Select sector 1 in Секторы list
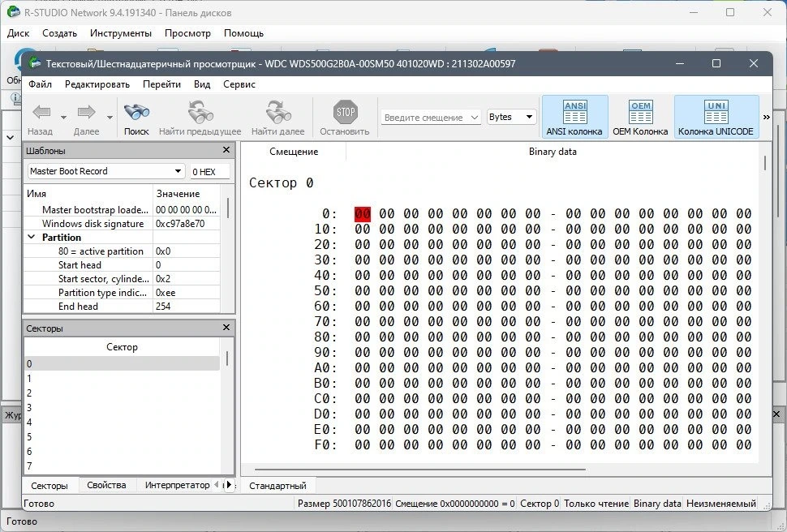Viewport: 787px width, 532px height. coord(122,379)
